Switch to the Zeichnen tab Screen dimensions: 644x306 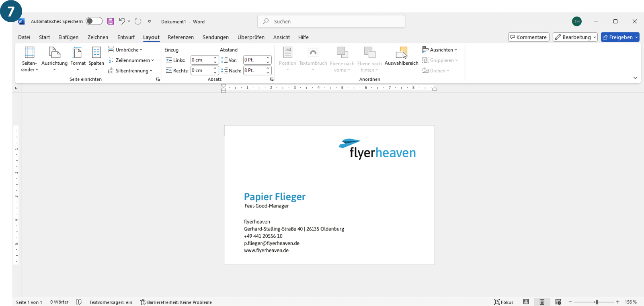98,37
